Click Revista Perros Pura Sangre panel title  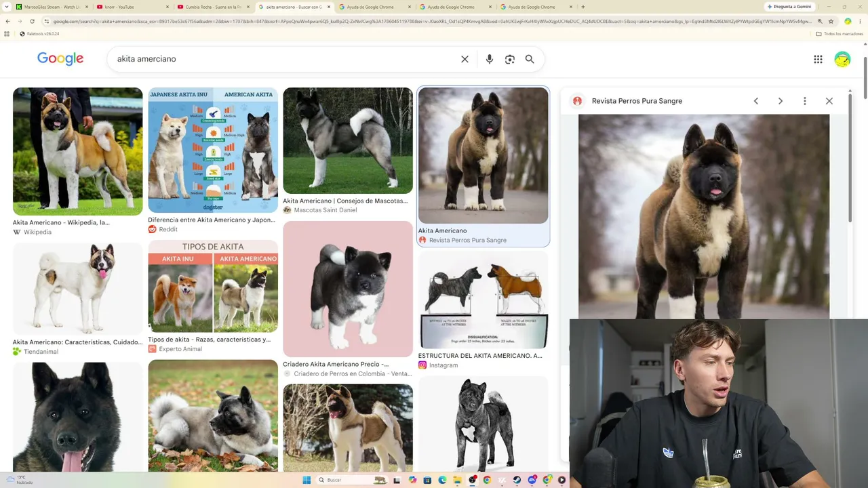click(637, 101)
